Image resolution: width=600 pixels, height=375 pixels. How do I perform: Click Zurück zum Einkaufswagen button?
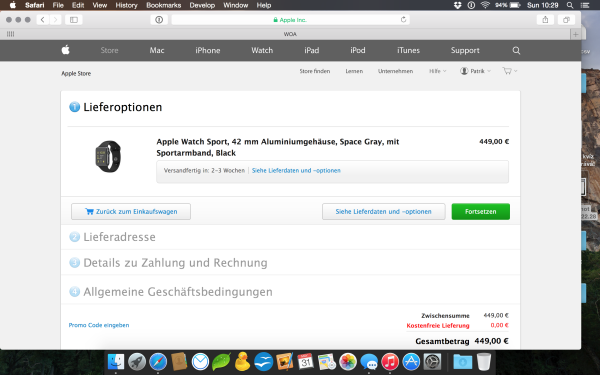(131, 212)
